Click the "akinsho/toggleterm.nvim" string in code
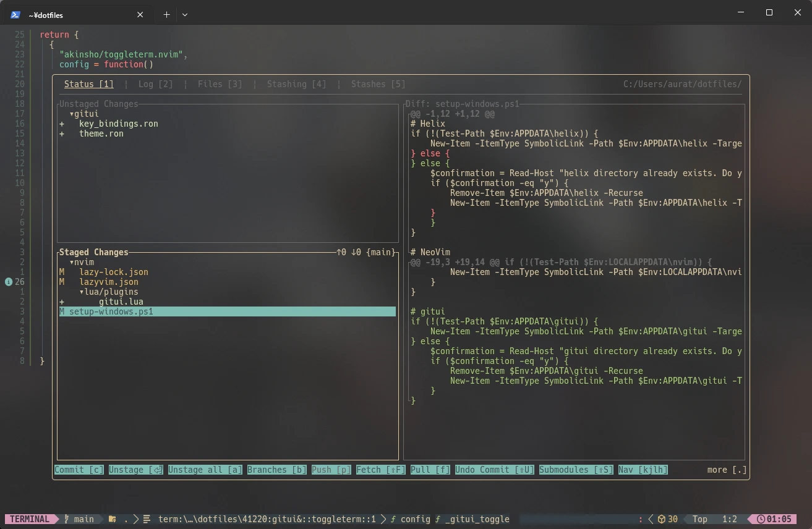Screen dimensions: 812x529 tap(121, 54)
